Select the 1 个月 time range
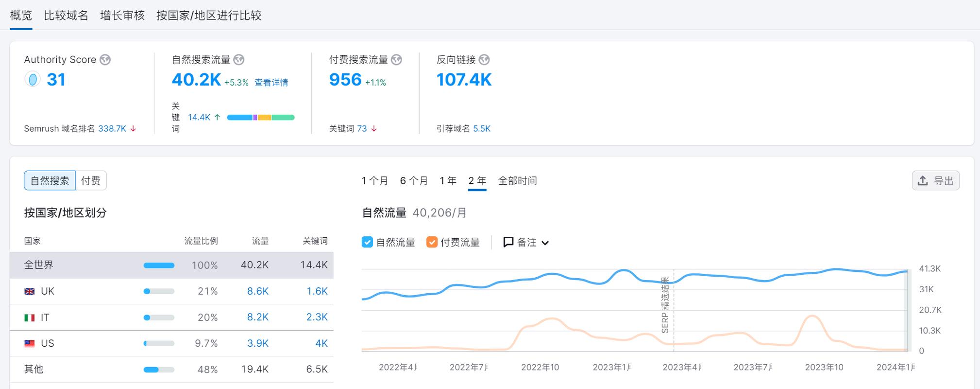980x389 pixels. point(375,181)
